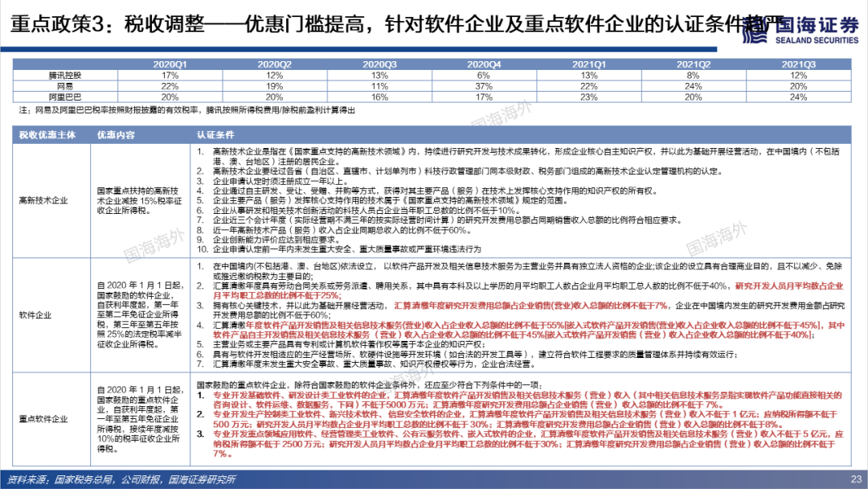Click 阿里巴巴 2021Q1 value 23%
The height and width of the screenshot is (489, 868).
click(x=589, y=97)
